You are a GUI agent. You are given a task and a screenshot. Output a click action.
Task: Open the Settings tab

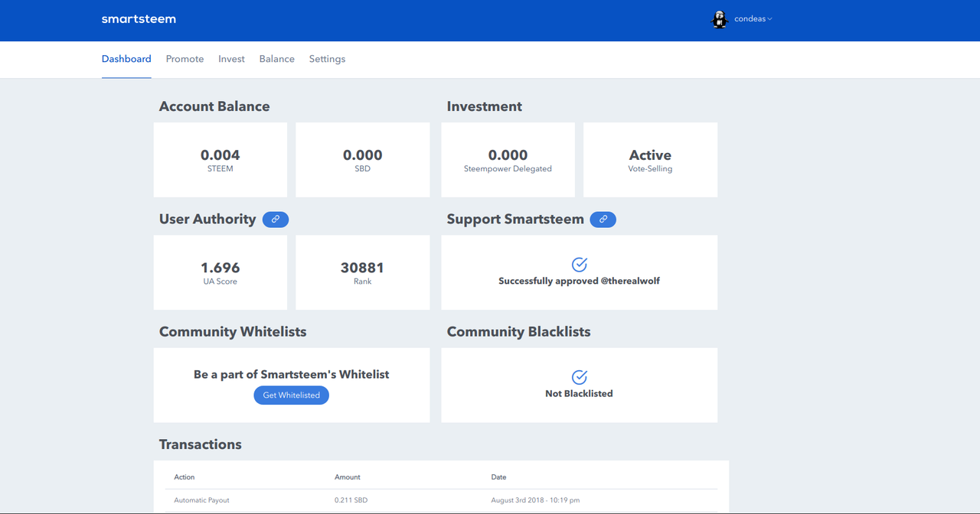tap(327, 59)
